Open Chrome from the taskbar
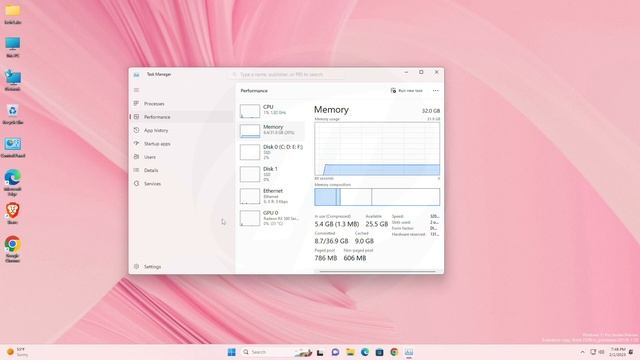 [394, 352]
